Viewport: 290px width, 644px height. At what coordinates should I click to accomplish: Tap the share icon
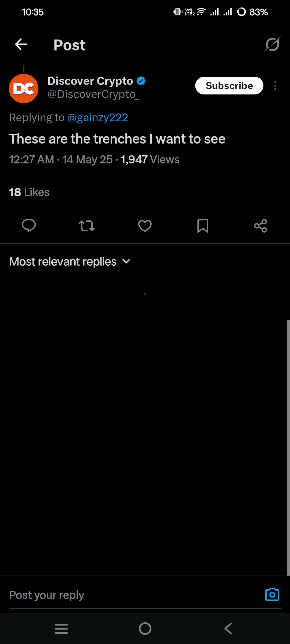260,226
